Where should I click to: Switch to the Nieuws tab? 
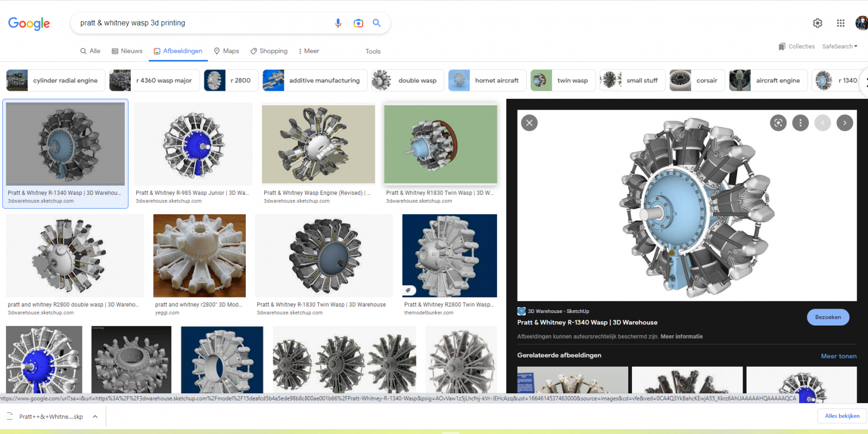click(x=127, y=51)
